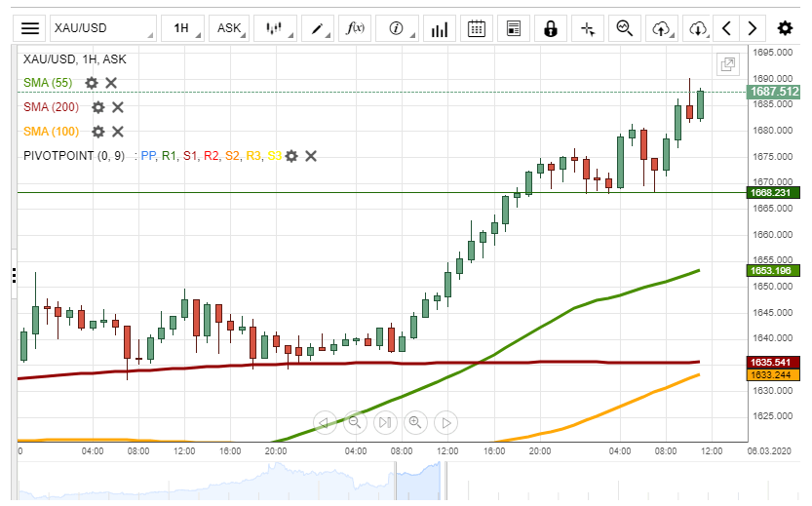Viewport: 812px width, 506px height.
Task: Click the current price label 1687.512
Action: [774, 92]
